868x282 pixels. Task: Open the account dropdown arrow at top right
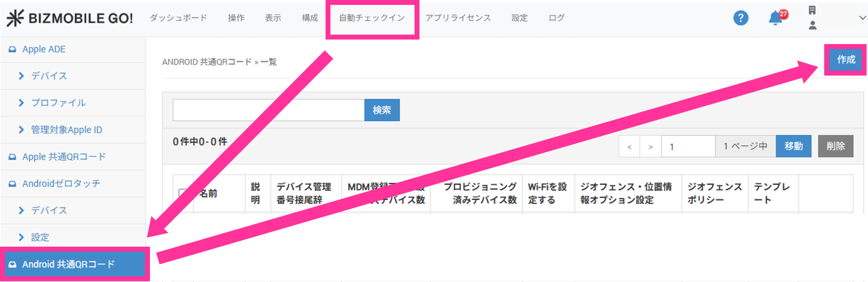(x=862, y=18)
